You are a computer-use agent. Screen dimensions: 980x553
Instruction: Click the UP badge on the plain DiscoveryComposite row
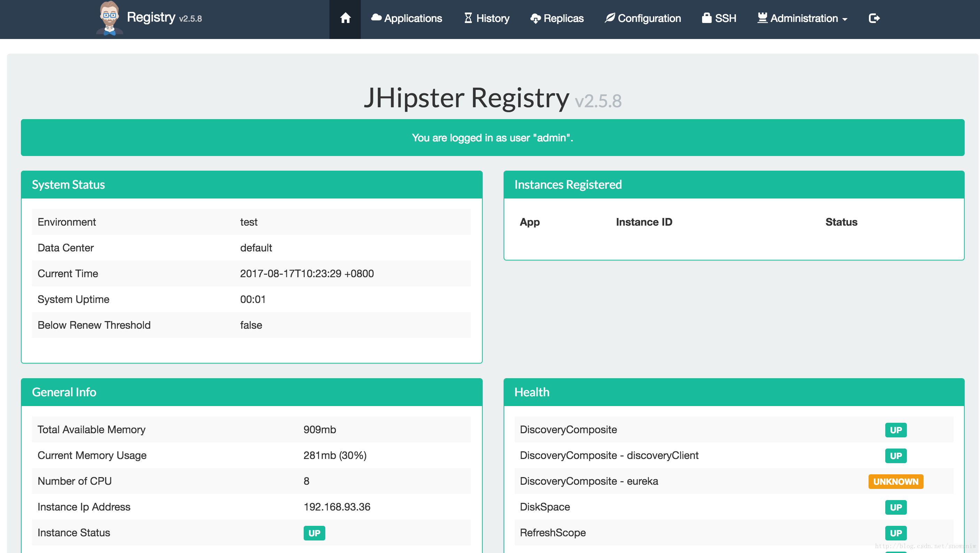click(x=895, y=430)
